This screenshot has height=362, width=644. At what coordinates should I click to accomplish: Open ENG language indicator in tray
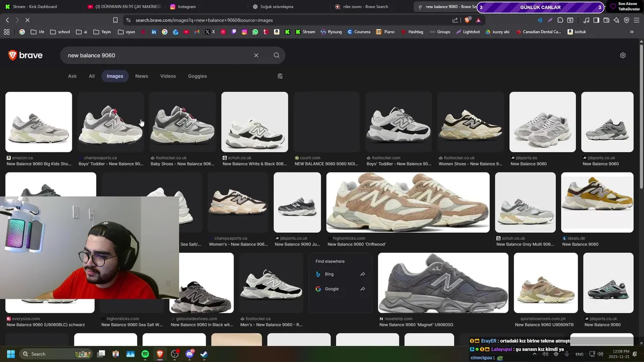tap(580, 354)
